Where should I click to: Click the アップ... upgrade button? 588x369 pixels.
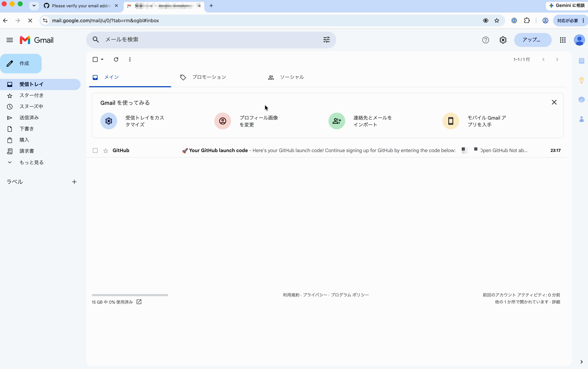pyautogui.click(x=533, y=40)
